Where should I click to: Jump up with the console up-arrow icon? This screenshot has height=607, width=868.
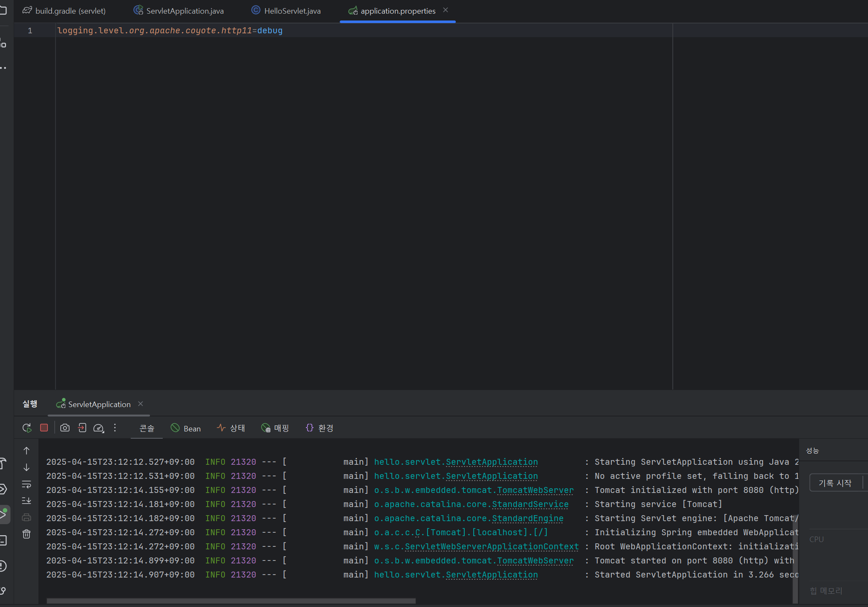tap(26, 451)
